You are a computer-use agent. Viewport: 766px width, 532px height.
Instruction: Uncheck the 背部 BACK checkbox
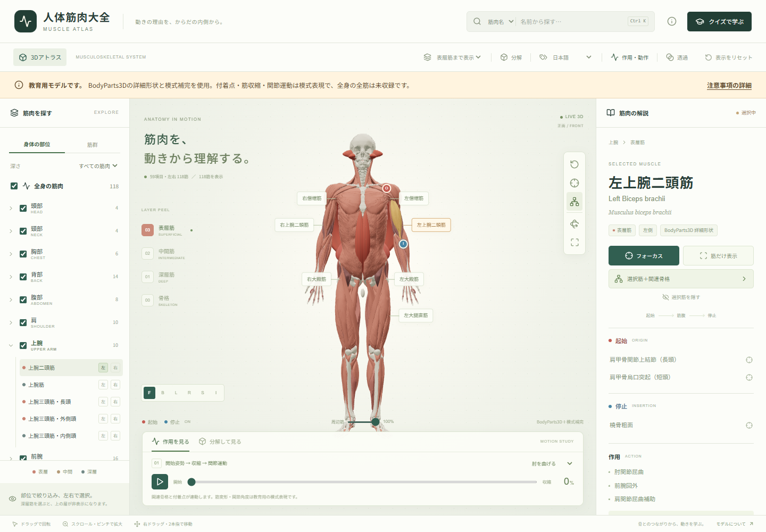[23, 277]
